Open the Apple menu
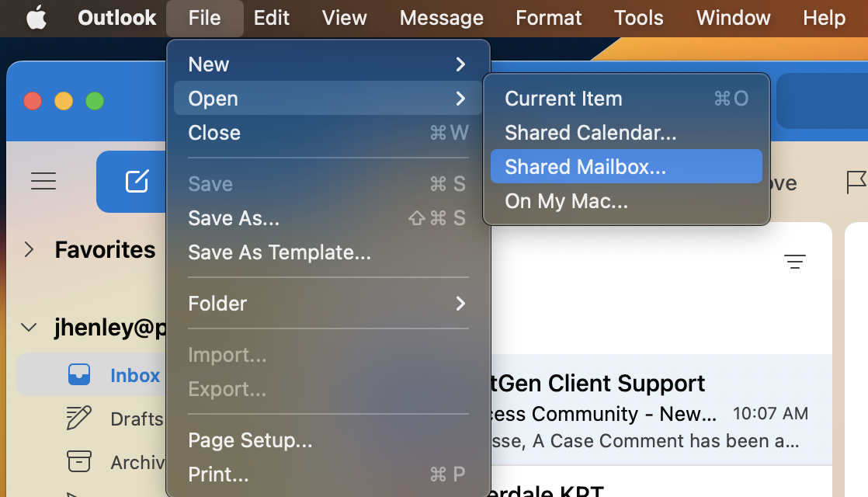This screenshot has width=868, height=497. [36, 18]
